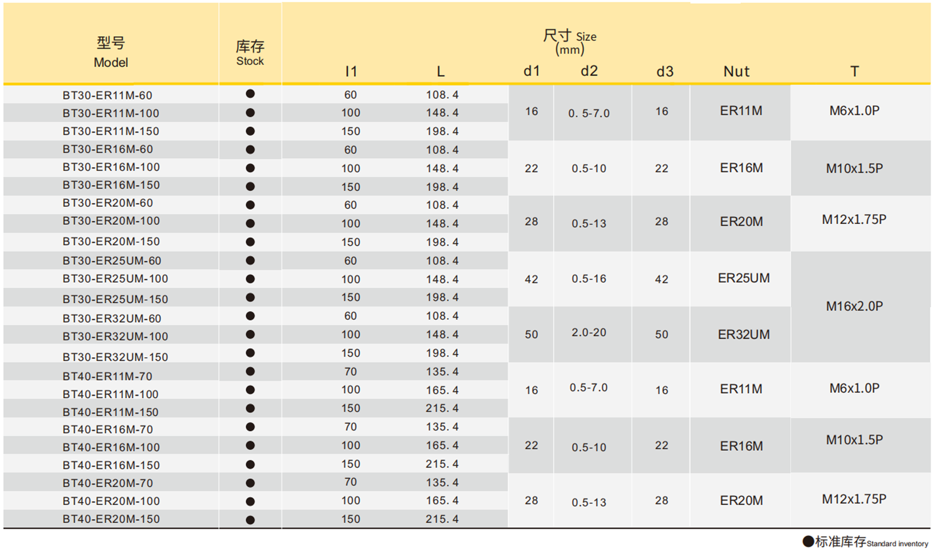935x560 pixels.
Task: Click the stock dot for BT30-ER32UM-100
Action: click(250, 334)
